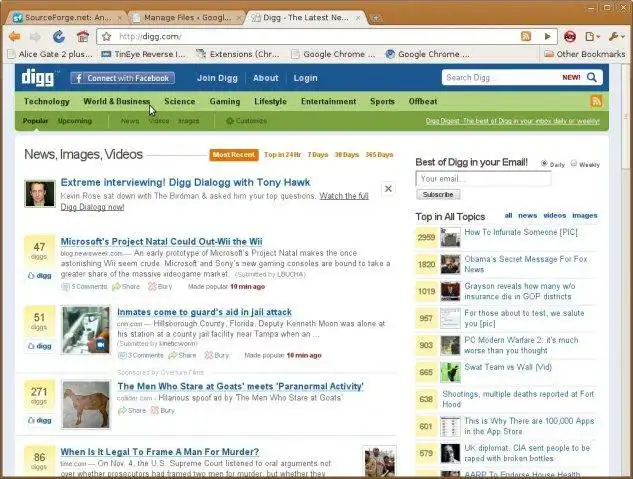
Task: Click the Subscribe button
Action: [x=438, y=195]
